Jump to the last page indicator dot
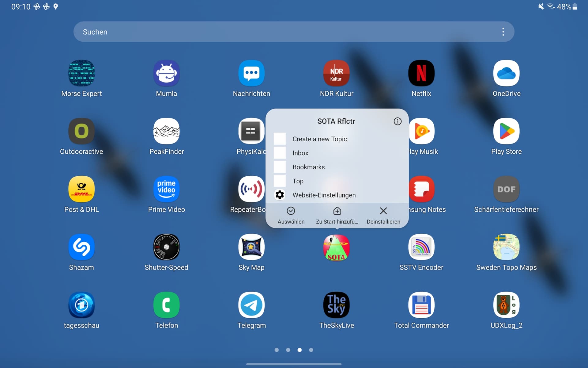Viewport: 588px width, 368px height. click(x=311, y=350)
